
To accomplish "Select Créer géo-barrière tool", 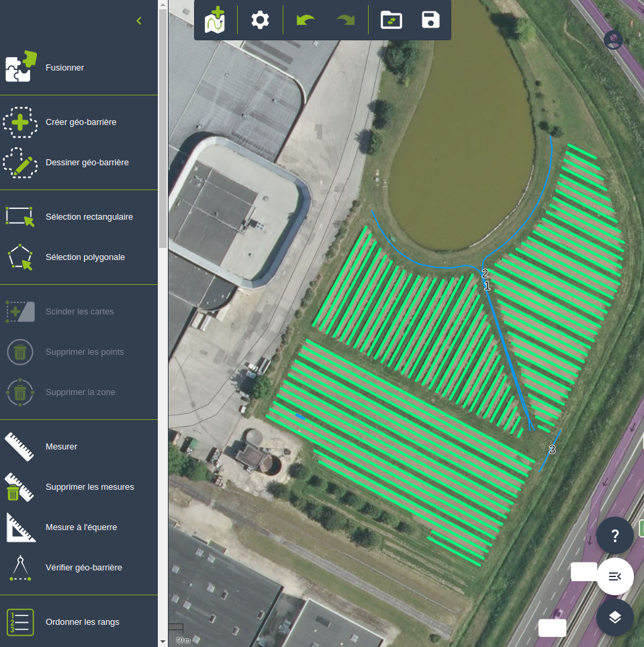I will [x=20, y=122].
